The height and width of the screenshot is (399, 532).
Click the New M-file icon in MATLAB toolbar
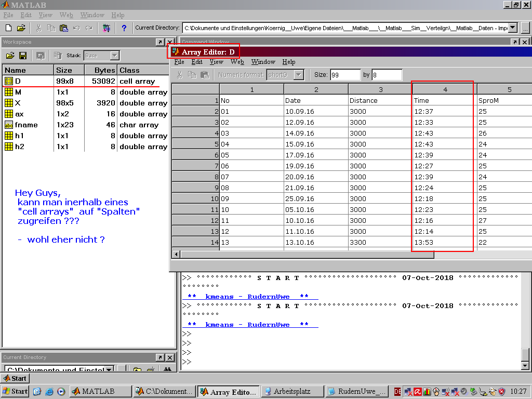(8, 28)
